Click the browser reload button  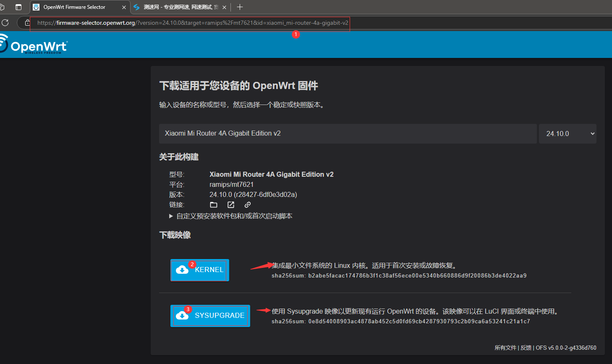[5, 23]
